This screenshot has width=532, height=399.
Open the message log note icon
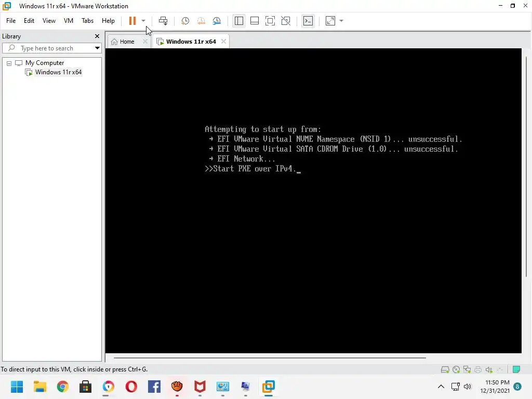516,369
